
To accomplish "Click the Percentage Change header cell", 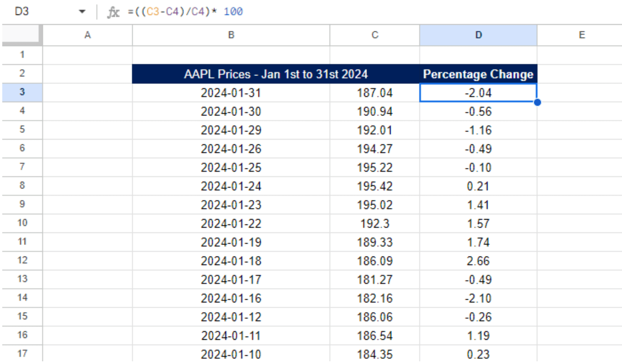I will 478,74.
